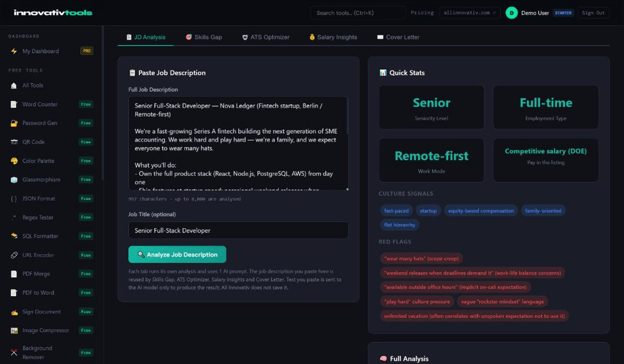Click the Color Palette icon
Viewport: 624px width, 364px height.
pos(14,161)
